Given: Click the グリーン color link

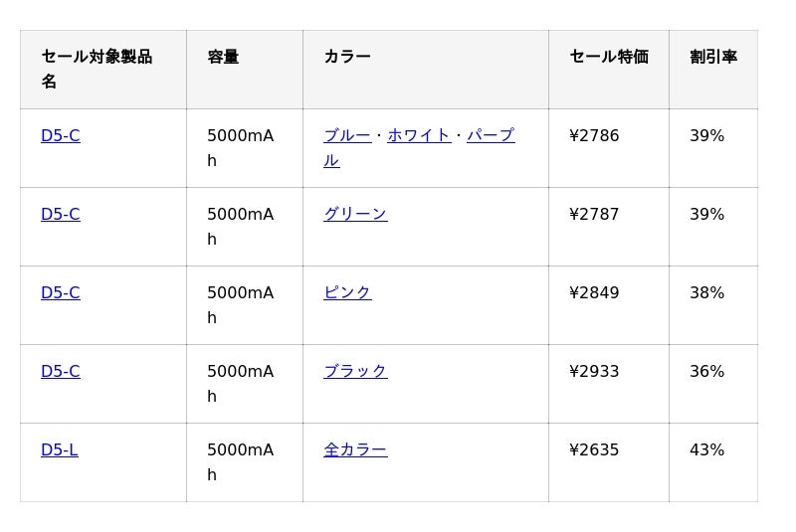Looking at the screenshot, I should pos(355,215).
